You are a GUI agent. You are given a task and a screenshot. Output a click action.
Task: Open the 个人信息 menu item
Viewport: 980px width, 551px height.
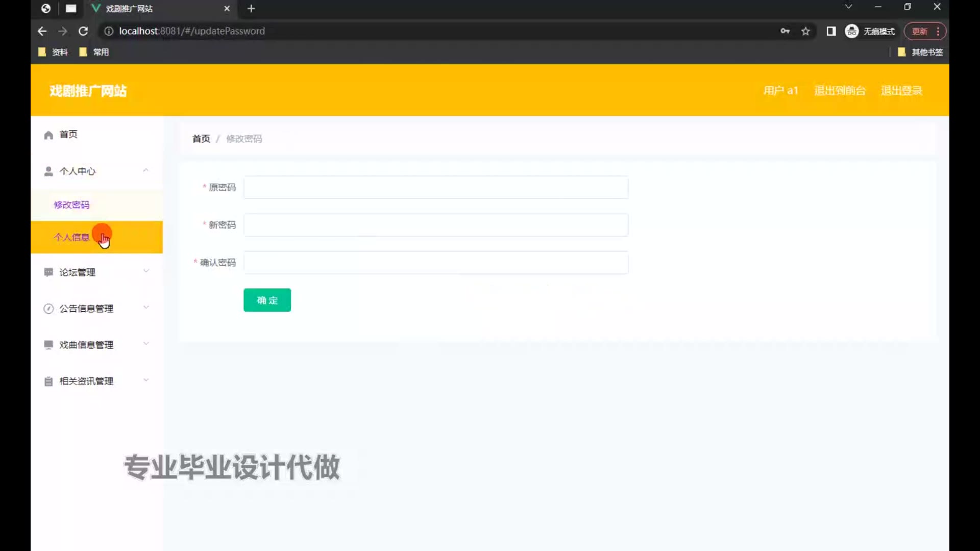point(71,237)
